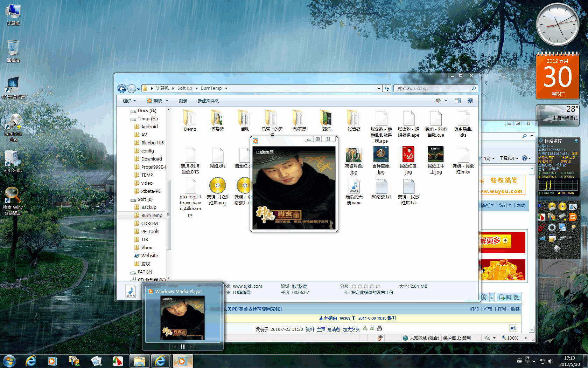This screenshot has height=368, width=588.
Task: Click 计算机 in the address breadcrumb
Action: (x=162, y=88)
